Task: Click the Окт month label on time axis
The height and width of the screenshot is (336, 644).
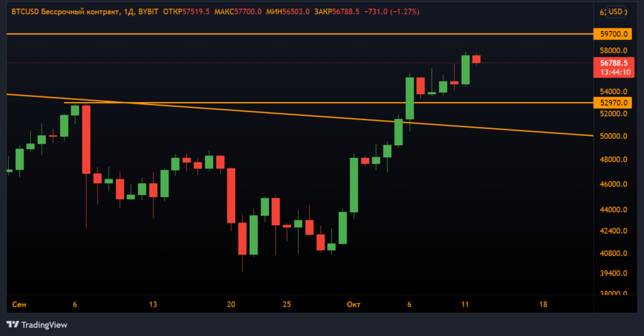Action: pyautogui.click(x=353, y=305)
